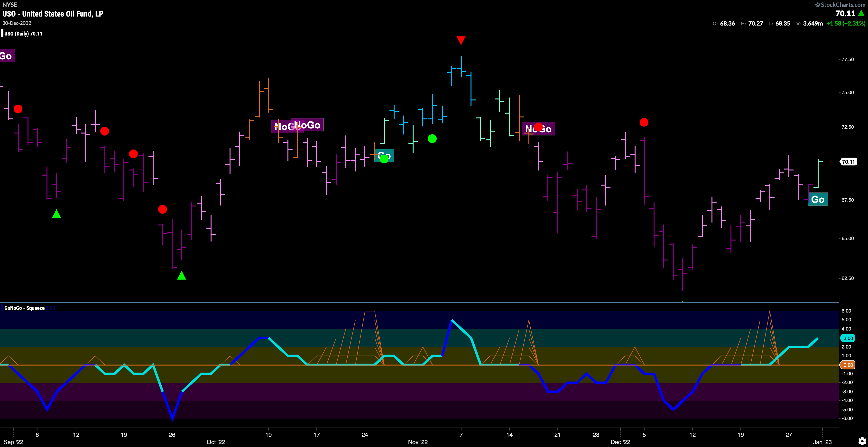Click the 65.00 price axis label
The width and height of the screenshot is (868, 447).
click(848, 238)
